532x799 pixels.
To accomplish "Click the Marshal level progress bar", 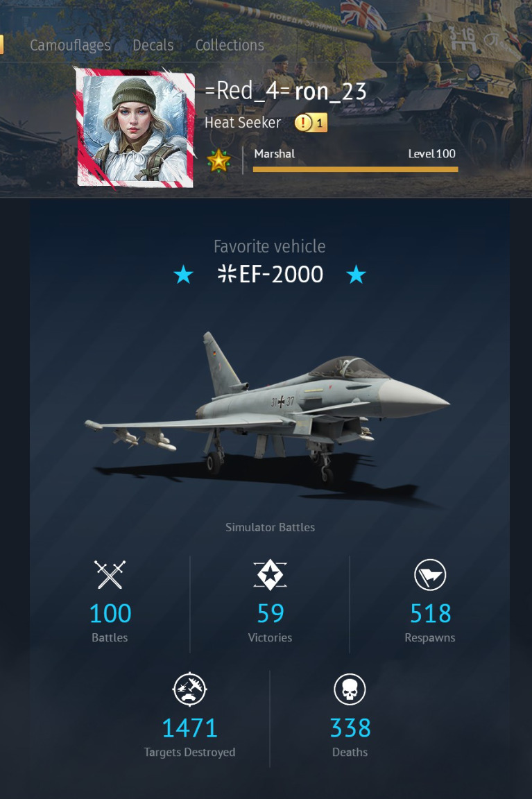I will coord(355,169).
